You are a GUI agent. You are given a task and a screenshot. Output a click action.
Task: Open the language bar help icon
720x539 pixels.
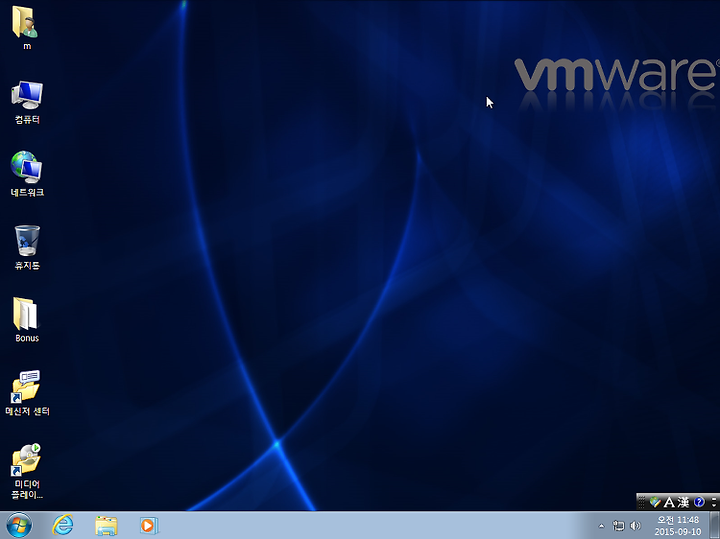click(699, 502)
